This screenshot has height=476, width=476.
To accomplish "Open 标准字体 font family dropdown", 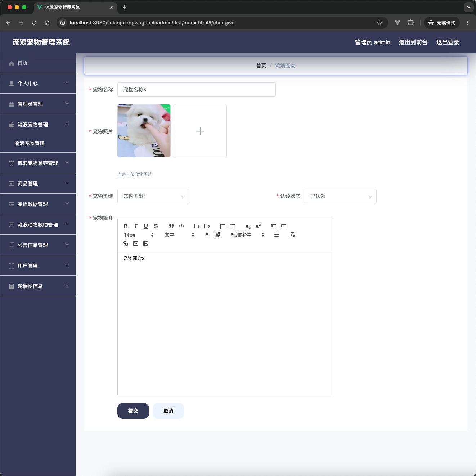I will coord(247,235).
